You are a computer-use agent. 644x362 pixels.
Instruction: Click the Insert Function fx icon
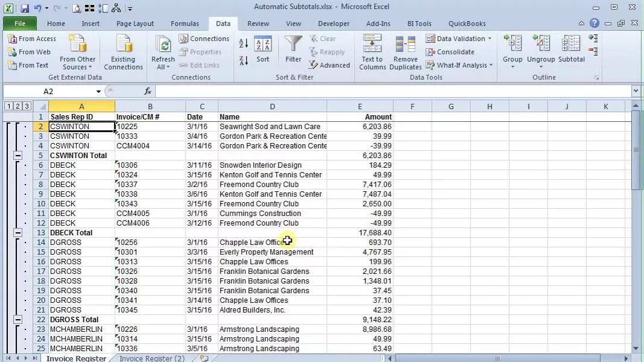click(148, 91)
